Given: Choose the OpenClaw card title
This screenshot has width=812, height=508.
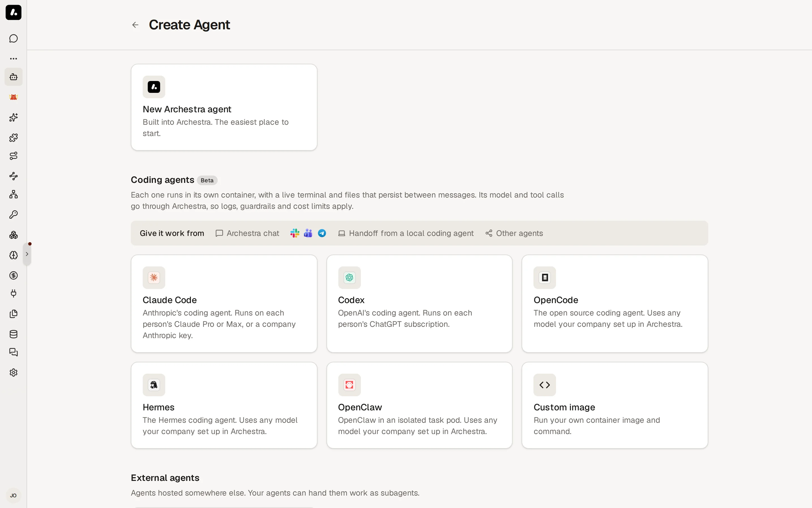Looking at the screenshot, I should [x=360, y=407].
